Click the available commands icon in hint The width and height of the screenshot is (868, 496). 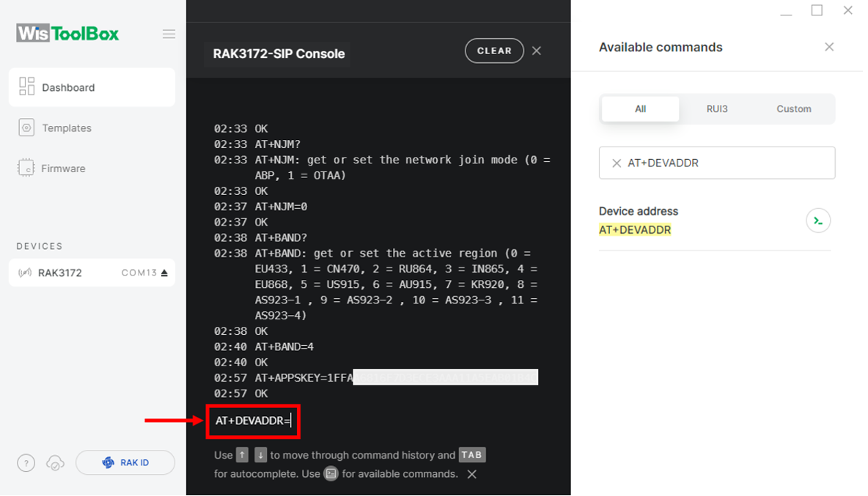pyautogui.click(x=331, y=474)
